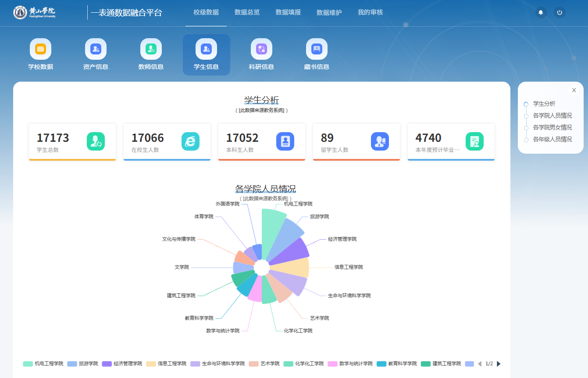Open the 学校数据 icon
This screenshot has width=588, height=378.
[40, 49]
